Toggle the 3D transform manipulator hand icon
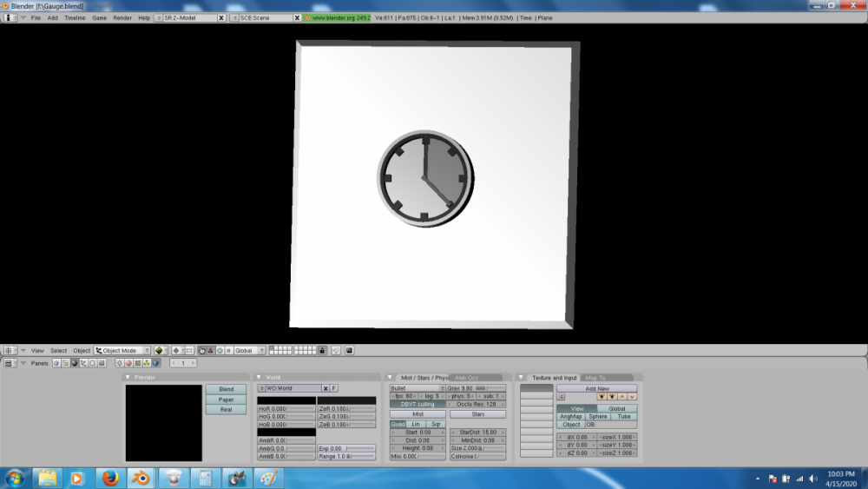This screenshot has width=868, height=489. coord(201,350)
